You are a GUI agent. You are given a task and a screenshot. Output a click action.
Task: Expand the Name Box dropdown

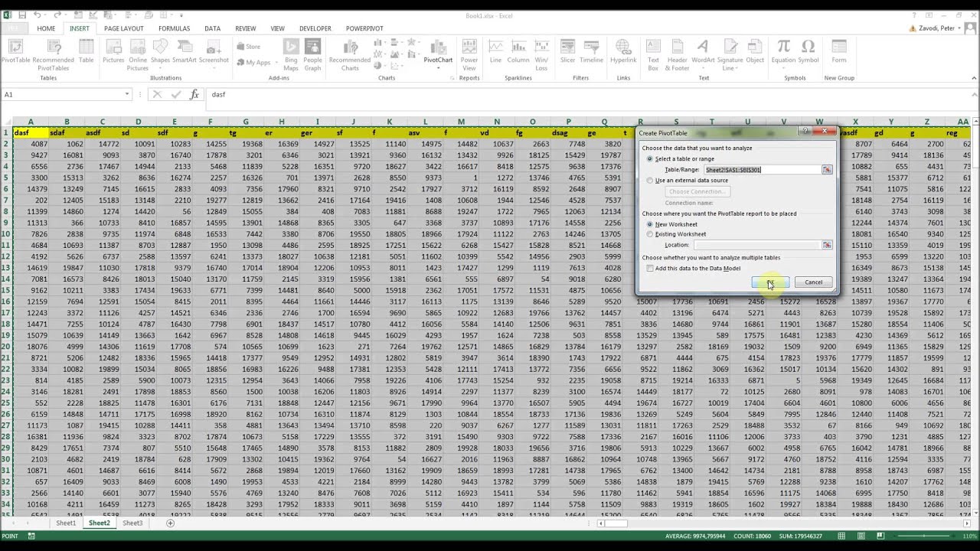coord(127,94)
